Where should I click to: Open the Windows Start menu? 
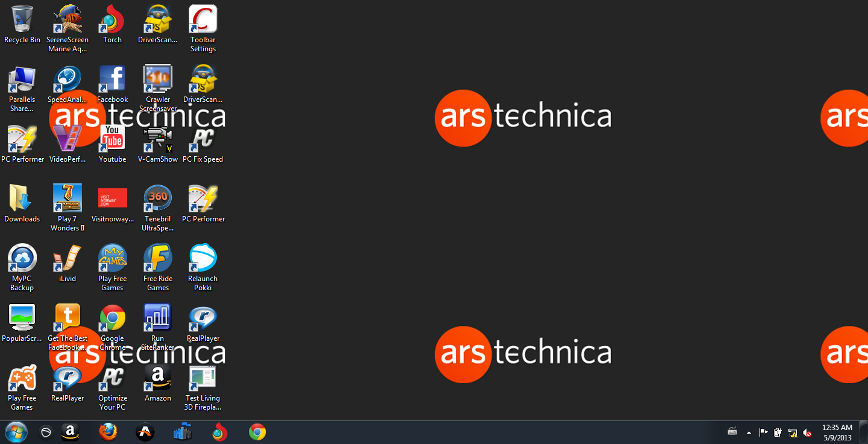tap(16, 433)
